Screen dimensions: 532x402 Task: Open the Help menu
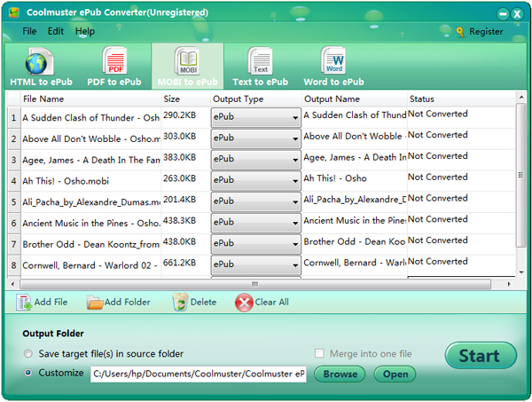tap(85, 31)
